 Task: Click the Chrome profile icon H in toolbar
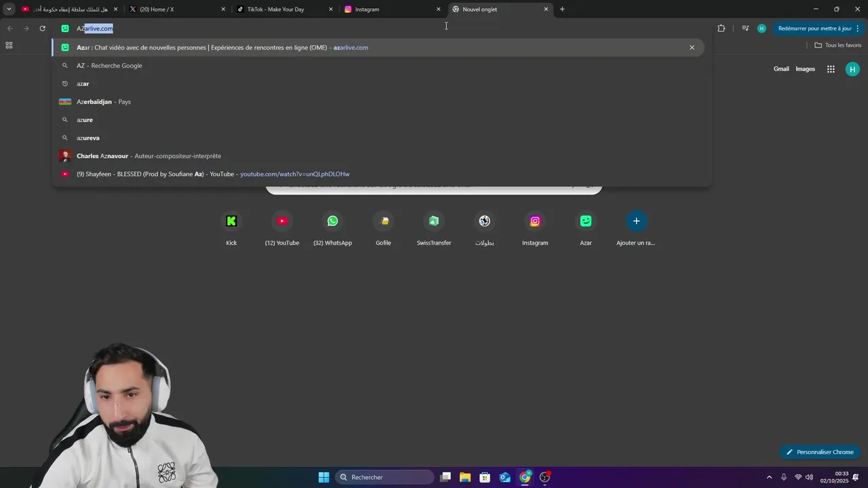(762, 28)
